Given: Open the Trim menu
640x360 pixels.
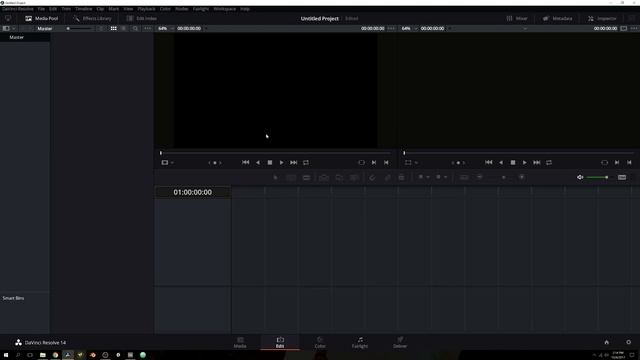Looking at the screenshot, I should coord(66,9).
